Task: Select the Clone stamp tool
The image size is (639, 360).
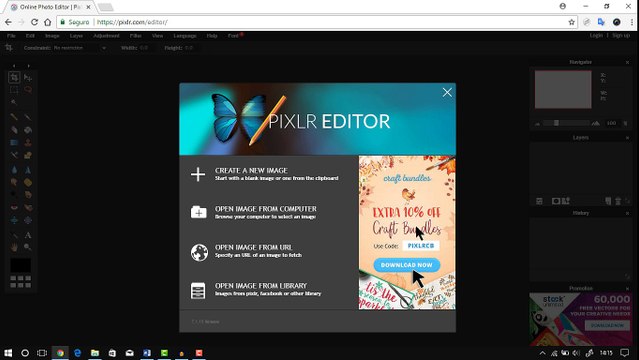Action: 28,143
